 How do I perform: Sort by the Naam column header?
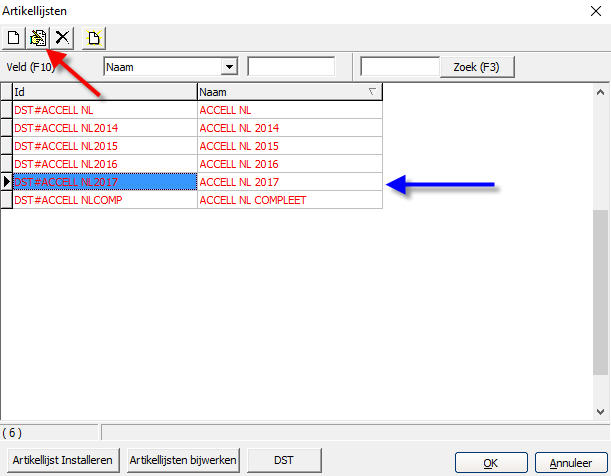(290, 92)
